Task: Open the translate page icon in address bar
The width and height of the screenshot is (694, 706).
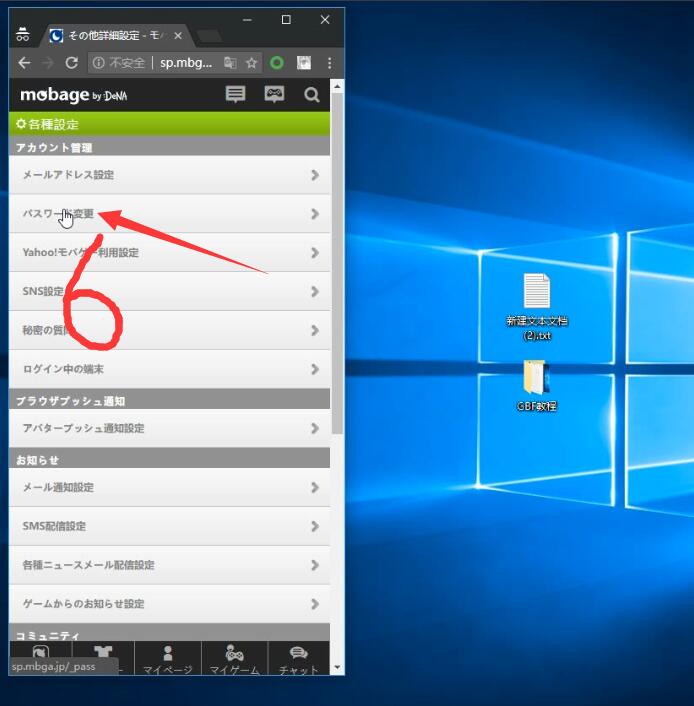Action: tap(230, 63)
